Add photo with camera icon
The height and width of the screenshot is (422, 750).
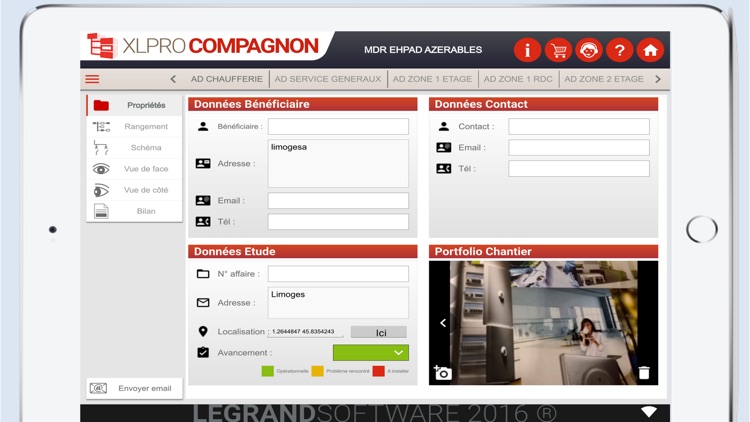pyautogui.click(x=442, y=372)
